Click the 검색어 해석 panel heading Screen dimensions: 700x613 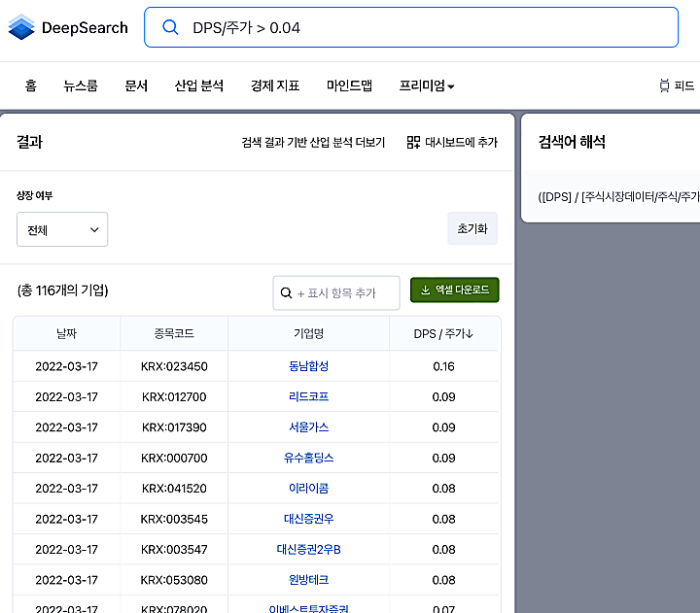tap(572, 142)
